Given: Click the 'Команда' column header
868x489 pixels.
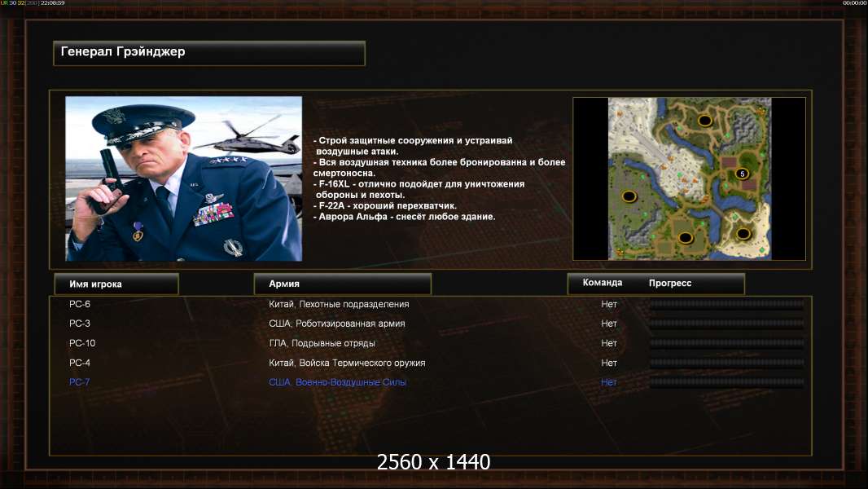Looking at the screenshot, I should click(x=603, y=283).
